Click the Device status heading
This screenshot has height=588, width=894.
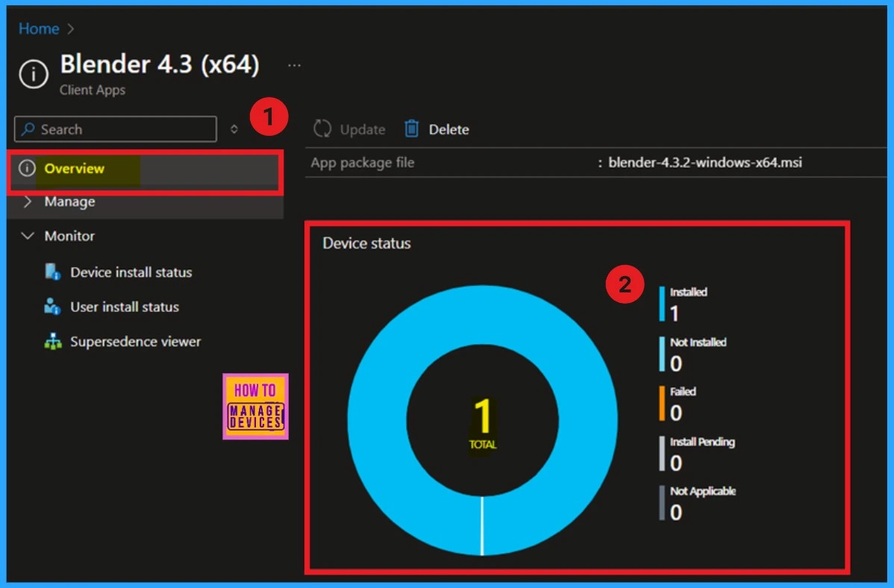point(366,243)
